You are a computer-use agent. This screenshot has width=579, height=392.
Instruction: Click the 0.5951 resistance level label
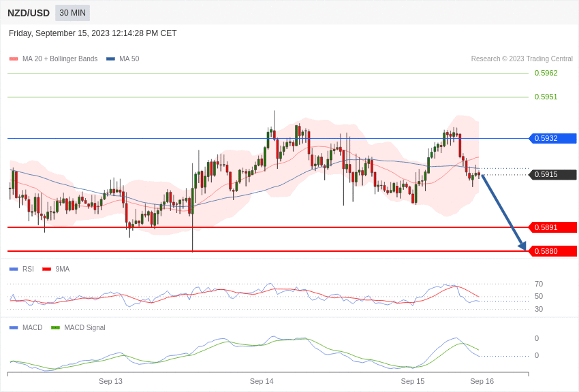[x=546, y=97]
